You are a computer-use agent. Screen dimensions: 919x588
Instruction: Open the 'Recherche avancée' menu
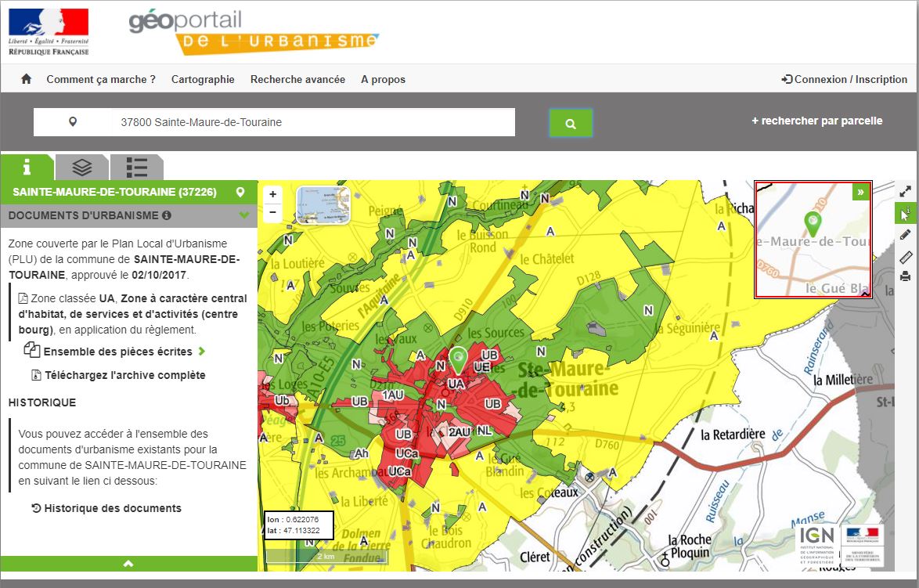(297, 79)
